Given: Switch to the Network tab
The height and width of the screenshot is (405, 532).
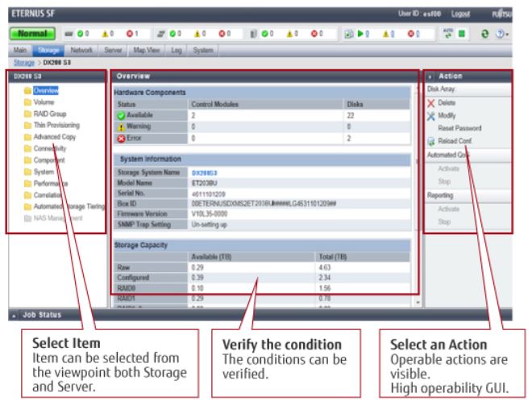Looking at the screenshot, I should click(81, 50).
